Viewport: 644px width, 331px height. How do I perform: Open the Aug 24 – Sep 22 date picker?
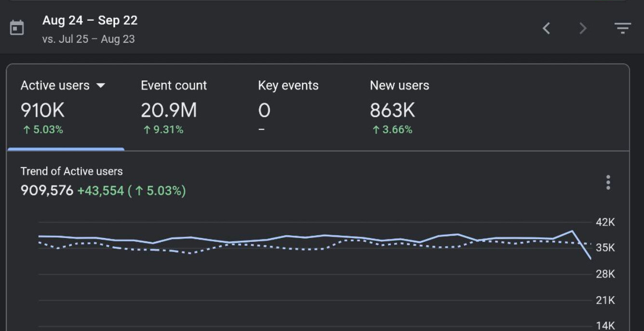coord(90,21)
